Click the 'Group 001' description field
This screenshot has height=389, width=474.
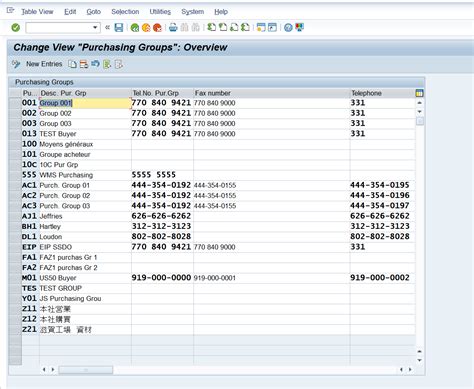tap(85, 103)
